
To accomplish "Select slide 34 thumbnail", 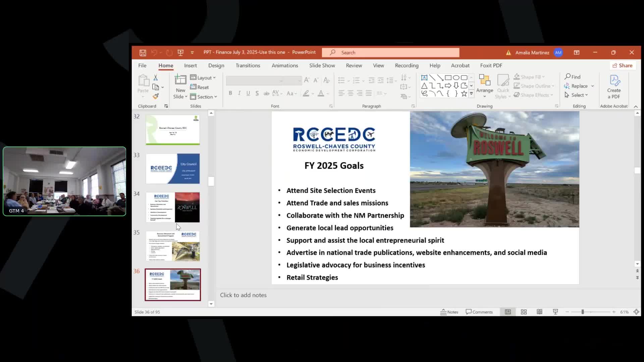I will click(x=173, y=207).
